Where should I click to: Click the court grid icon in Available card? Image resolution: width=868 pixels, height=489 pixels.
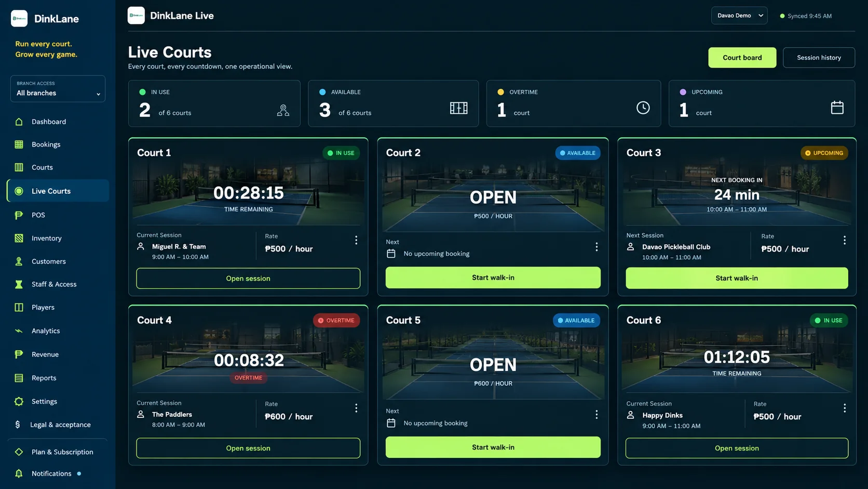[458, 108]
